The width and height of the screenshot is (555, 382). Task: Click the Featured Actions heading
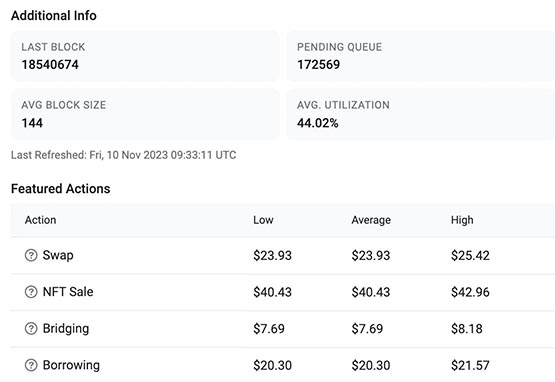point(61,189)
